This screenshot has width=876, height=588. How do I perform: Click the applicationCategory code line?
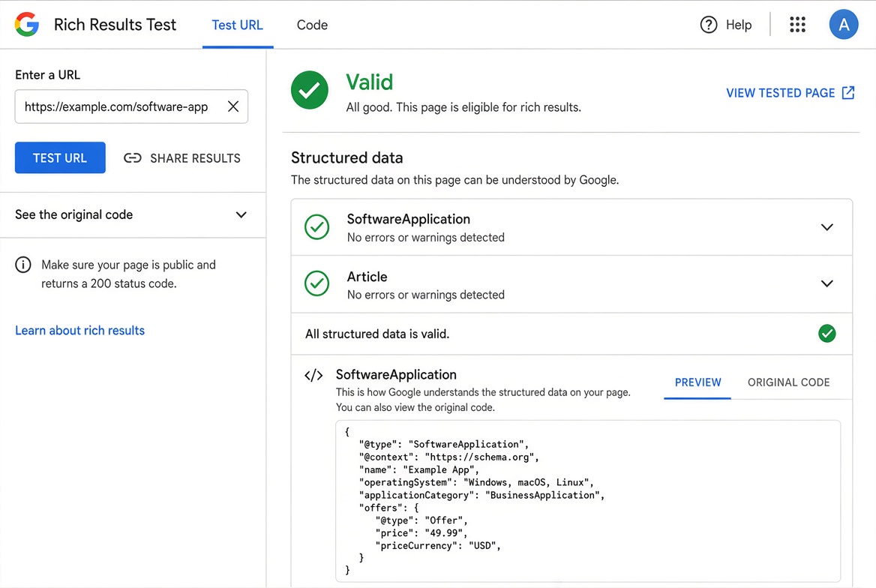(482, 495)
